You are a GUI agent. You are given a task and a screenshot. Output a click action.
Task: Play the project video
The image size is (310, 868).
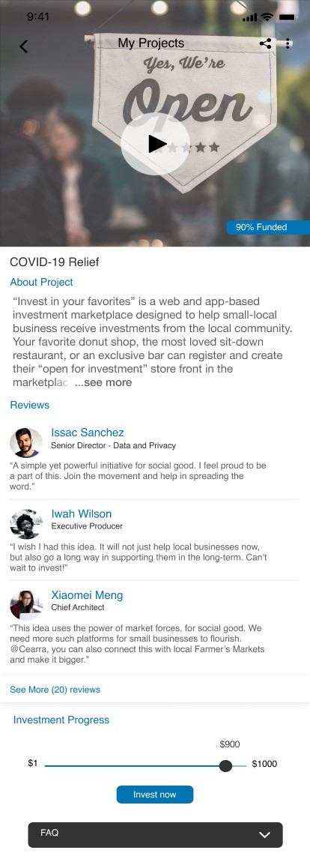(155, 144)
